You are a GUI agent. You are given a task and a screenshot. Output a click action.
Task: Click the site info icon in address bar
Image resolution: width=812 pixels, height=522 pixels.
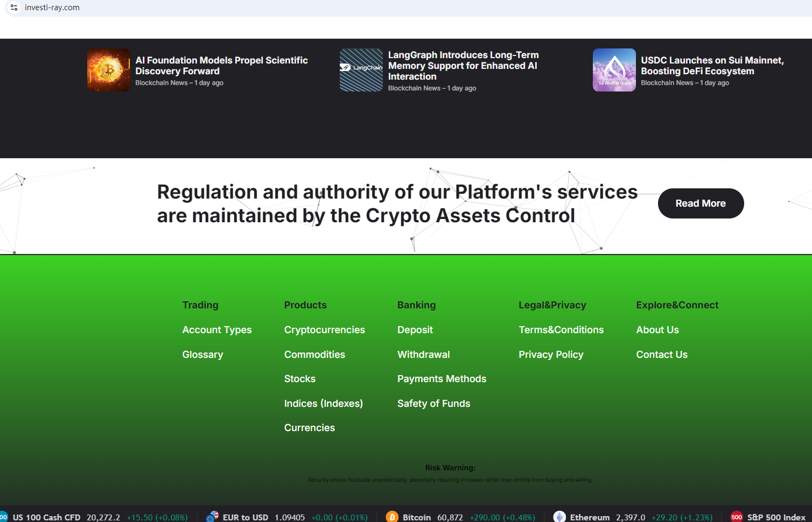14,8
